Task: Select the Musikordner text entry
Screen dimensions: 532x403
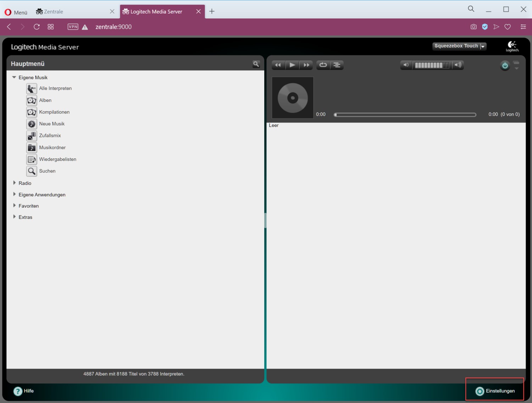Action: click(52, 148)
